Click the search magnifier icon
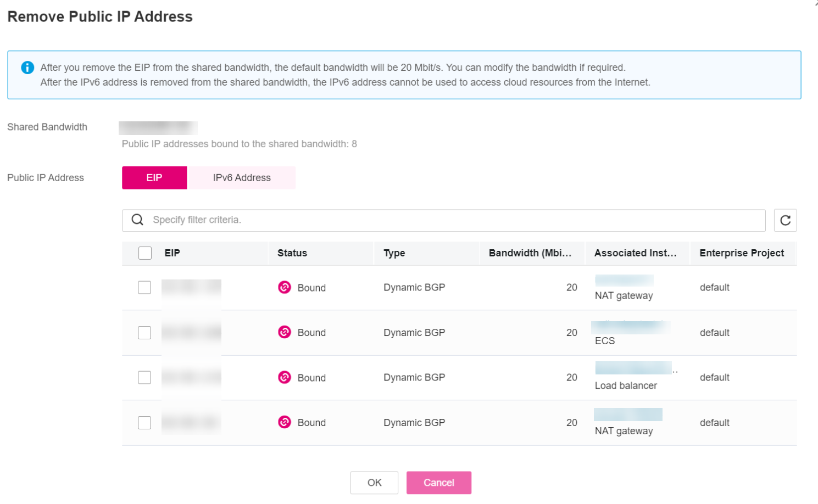The image size is (818, 504). click(137, 220)
